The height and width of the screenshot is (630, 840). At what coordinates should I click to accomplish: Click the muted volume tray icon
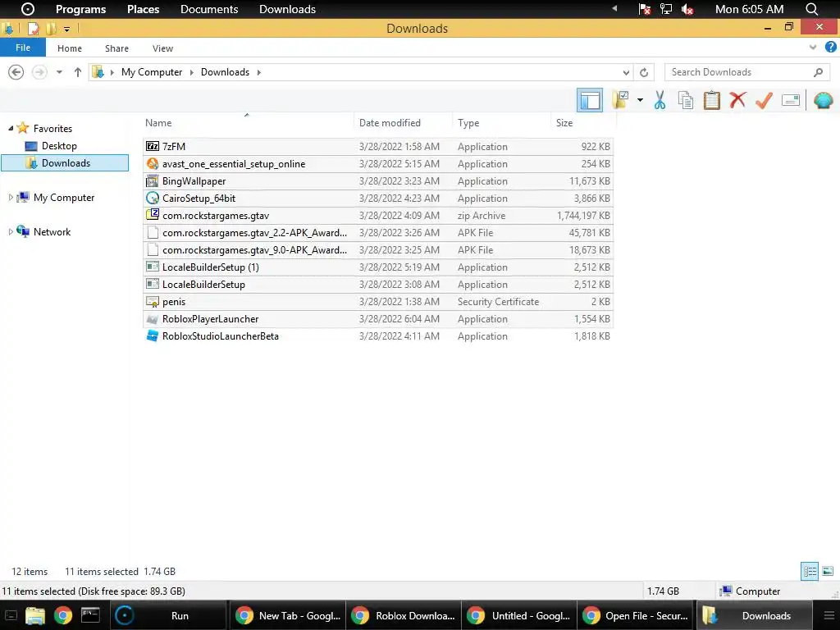point(687,9)
